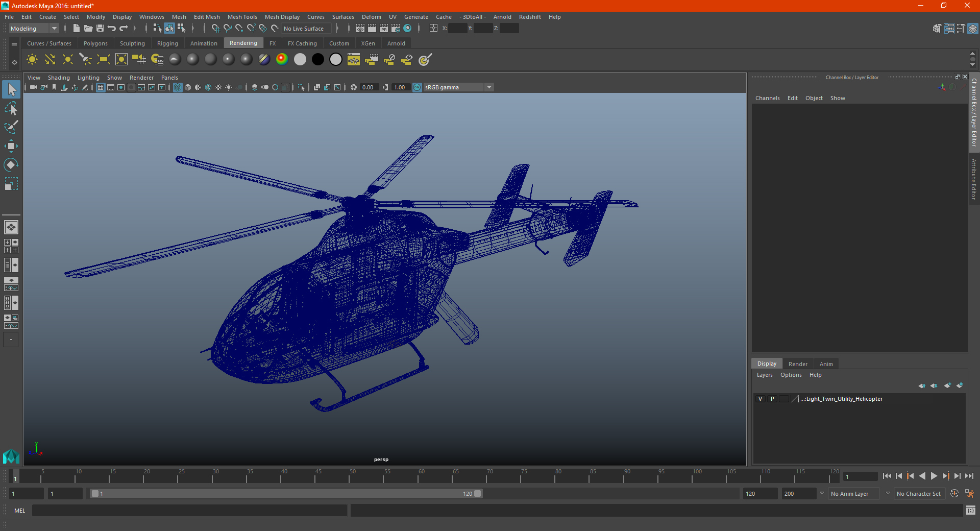The width and height of the screenshot is (980, 531).
Task: Go to the start of playback range
Action: point(887,476)
